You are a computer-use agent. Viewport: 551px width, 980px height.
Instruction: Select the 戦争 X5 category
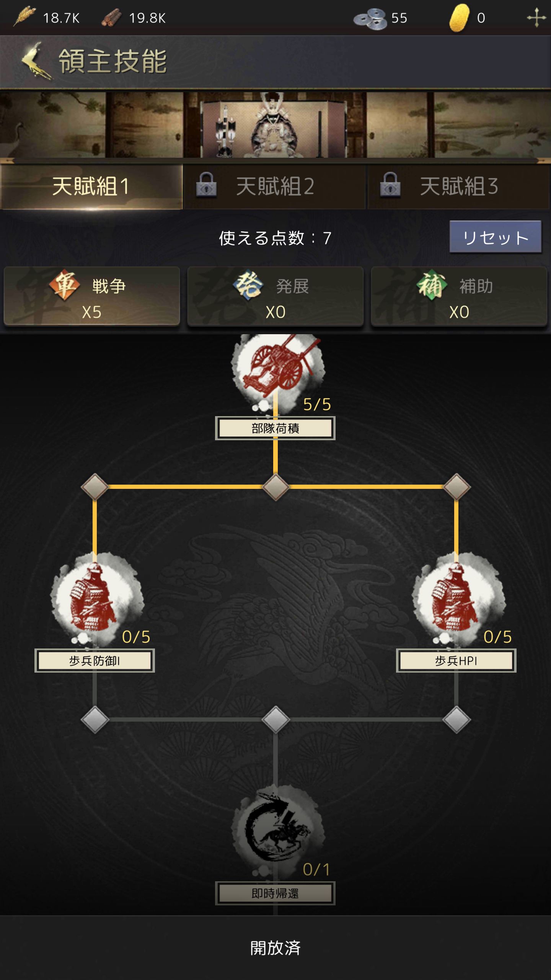[92, 297]
